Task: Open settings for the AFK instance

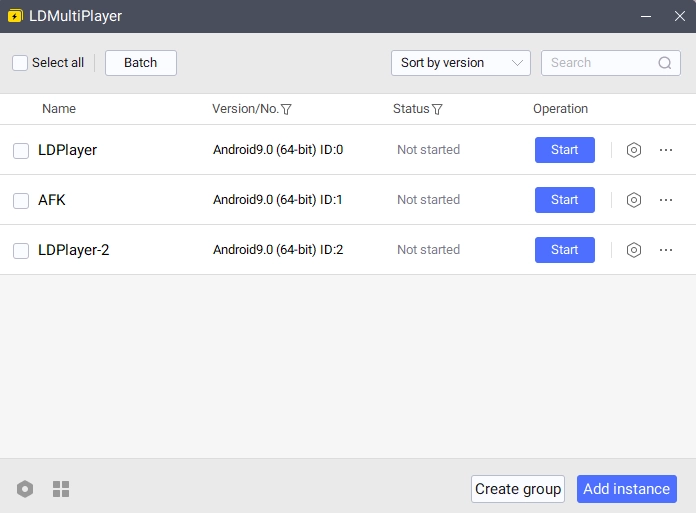Action: [x=633, y=200]
